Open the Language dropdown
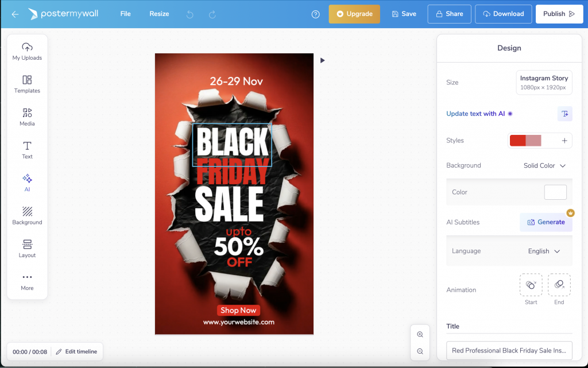 point(542,251)
